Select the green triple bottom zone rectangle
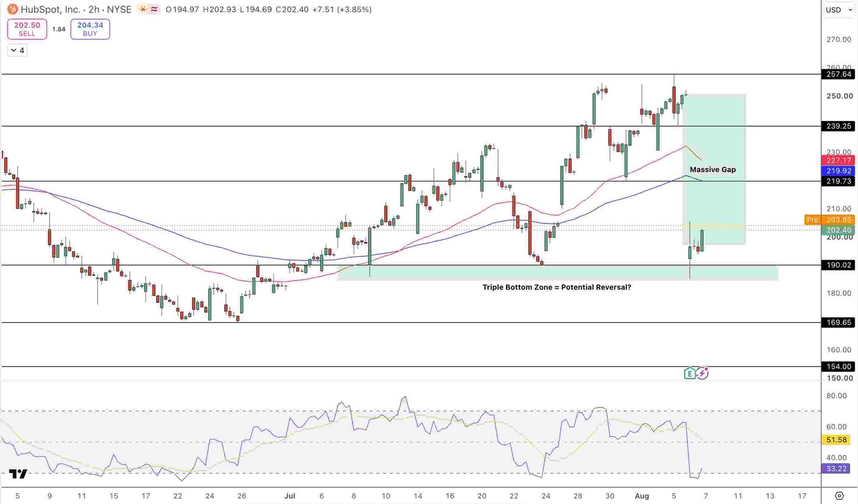The height and width of the screenshot is (504, 858). (x=557, y=273)
